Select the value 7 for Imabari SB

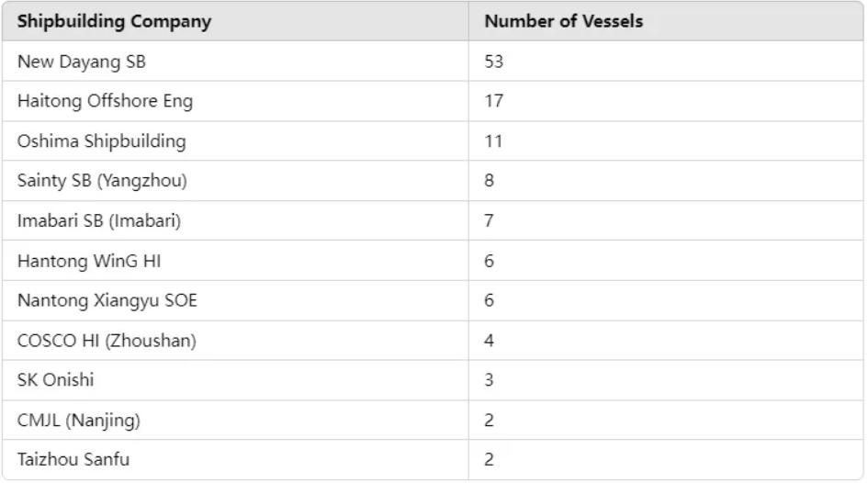tap(489, 220)
